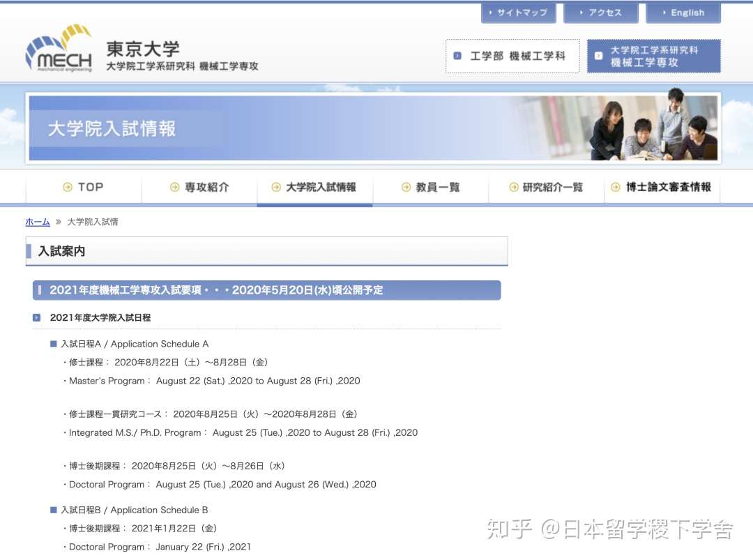Click circle arrow icon next to TOP
The height and width of the screenshot is (560, 753).
pos(68,188)
